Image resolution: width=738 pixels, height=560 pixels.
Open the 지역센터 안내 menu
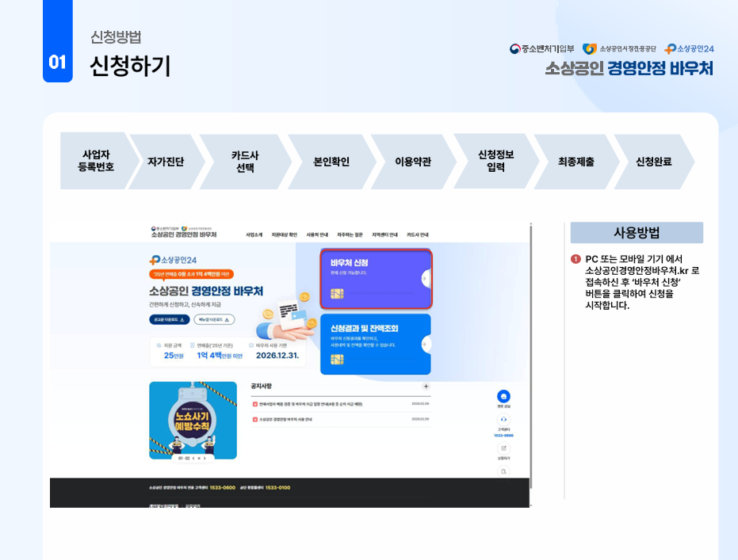coord(384,234)
